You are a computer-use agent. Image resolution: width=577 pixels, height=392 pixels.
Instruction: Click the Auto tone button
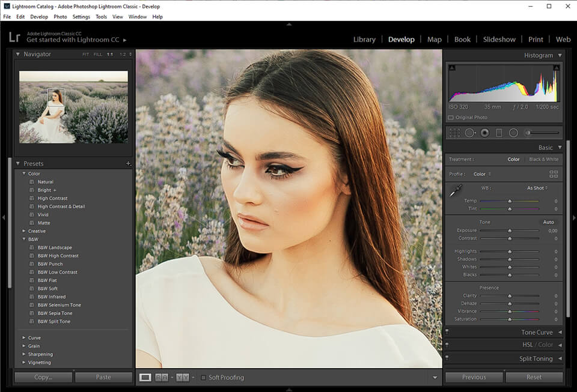click(549, 222)
